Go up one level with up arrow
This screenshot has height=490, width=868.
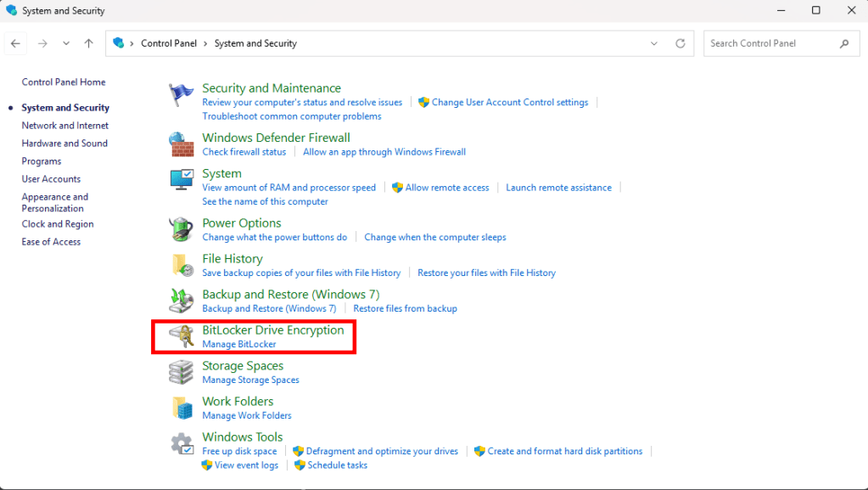click(x=88, y=43)
